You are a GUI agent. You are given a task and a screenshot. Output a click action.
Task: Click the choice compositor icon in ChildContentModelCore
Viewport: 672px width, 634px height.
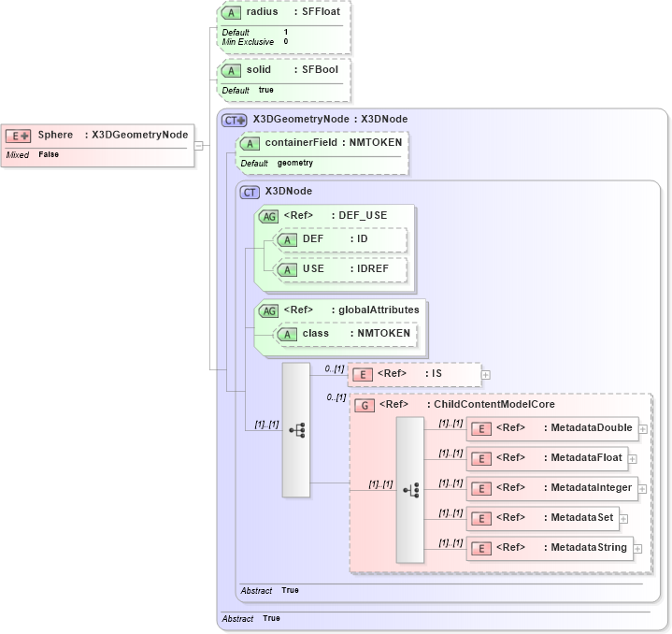coord(411,490)
